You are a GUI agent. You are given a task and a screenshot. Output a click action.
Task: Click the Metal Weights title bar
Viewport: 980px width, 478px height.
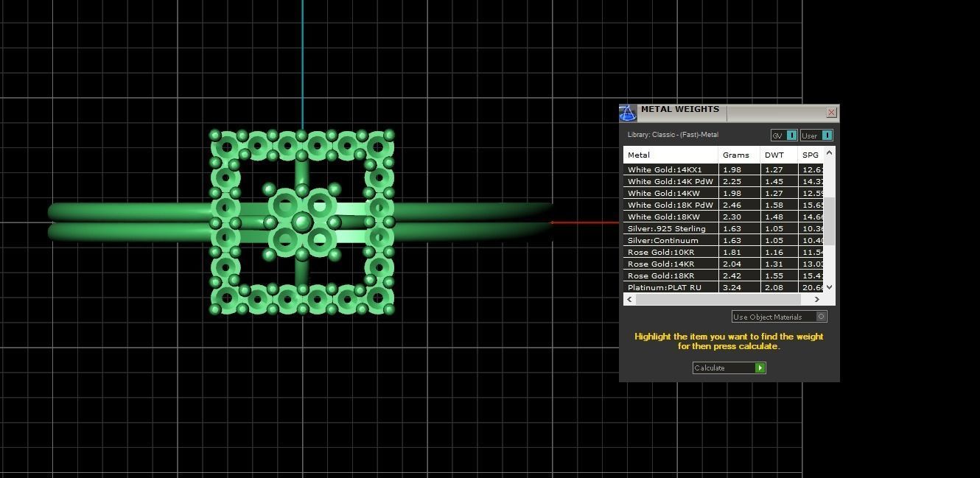(729, 113)
